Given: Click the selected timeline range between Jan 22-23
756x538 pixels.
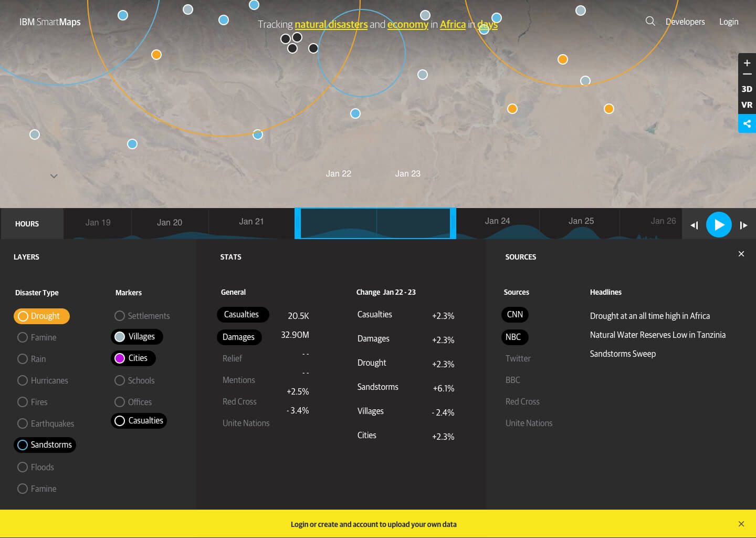Looking at the screenshot, I should coord(375,223).
